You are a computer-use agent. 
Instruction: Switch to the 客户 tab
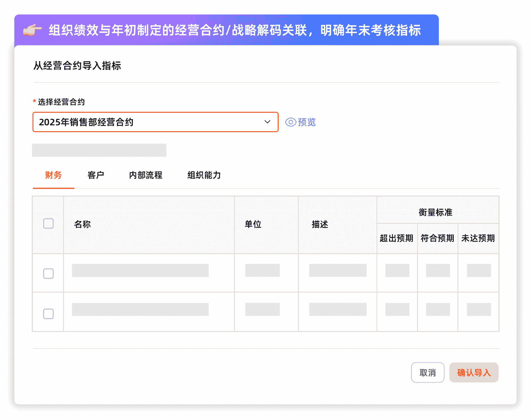click(x=96, y=175)
